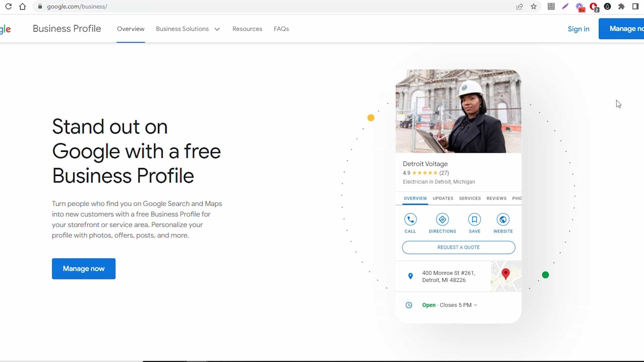644x362 pixels.
Task: Click the 400 Monroe St address text
Action: pos(448,277)
